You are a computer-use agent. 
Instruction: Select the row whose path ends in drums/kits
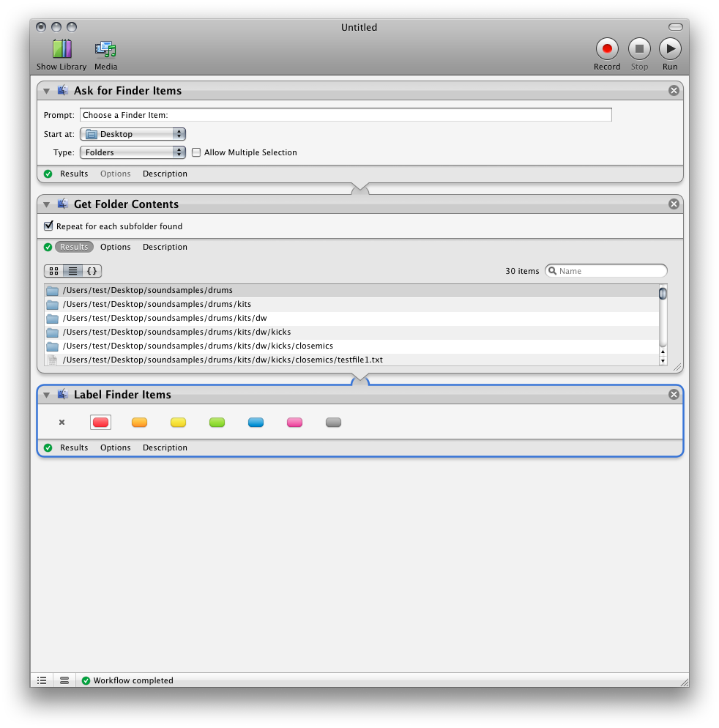click(351, 305)
